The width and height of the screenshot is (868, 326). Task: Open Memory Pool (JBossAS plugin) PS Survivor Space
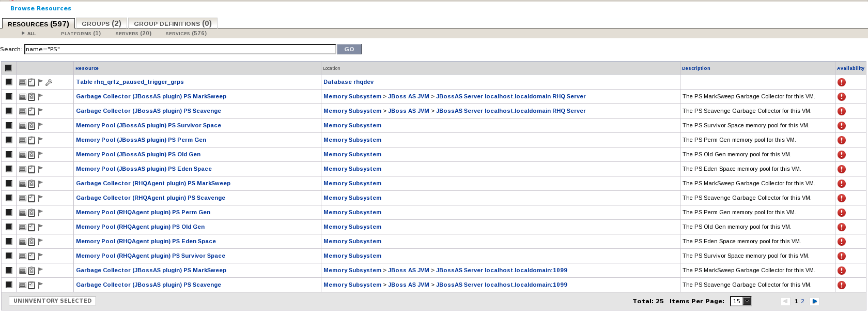coord(148,125)
